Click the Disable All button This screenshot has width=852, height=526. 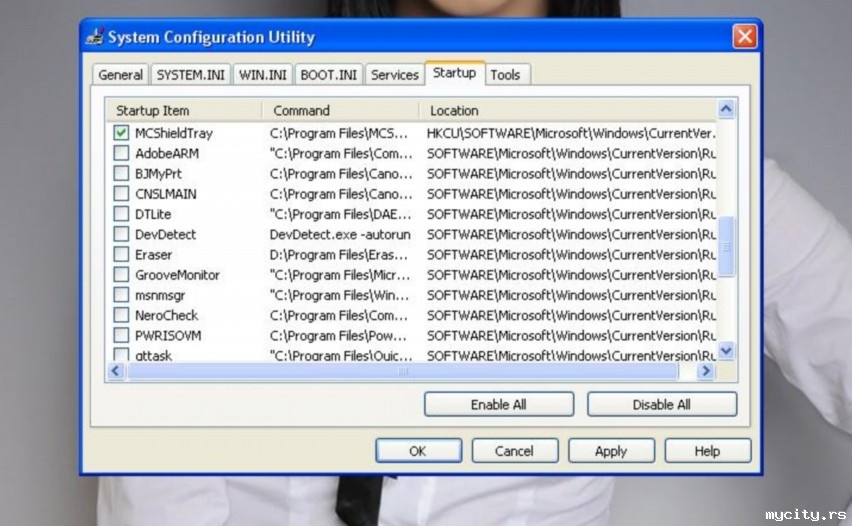click(x=662, y=404)
